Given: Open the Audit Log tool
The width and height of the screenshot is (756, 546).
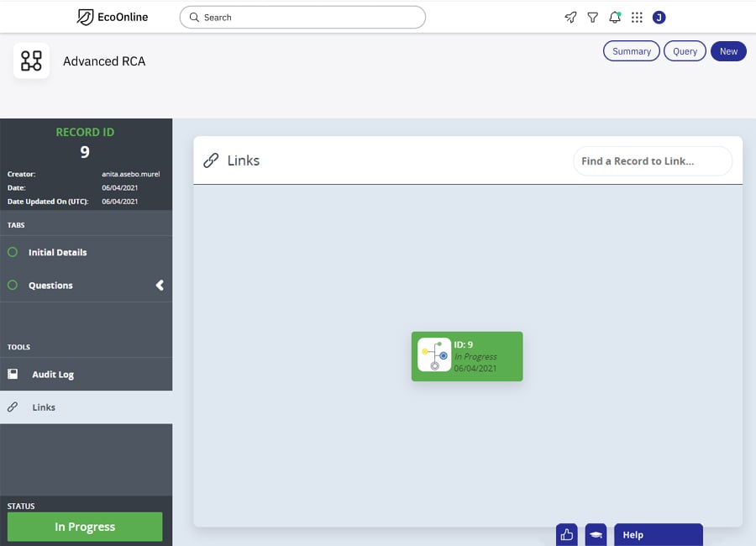Looking at the screenshot, I should tap(53, 375).
